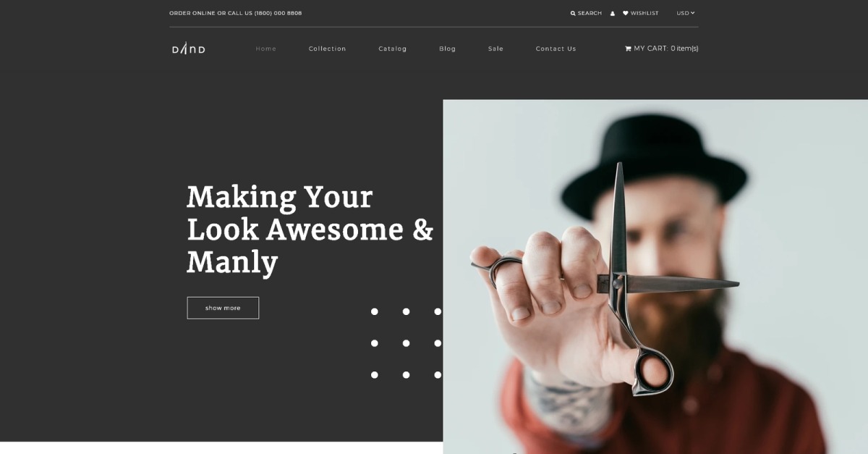Click the show more button
Screen dimensions: 868x454
click(223, 308)
